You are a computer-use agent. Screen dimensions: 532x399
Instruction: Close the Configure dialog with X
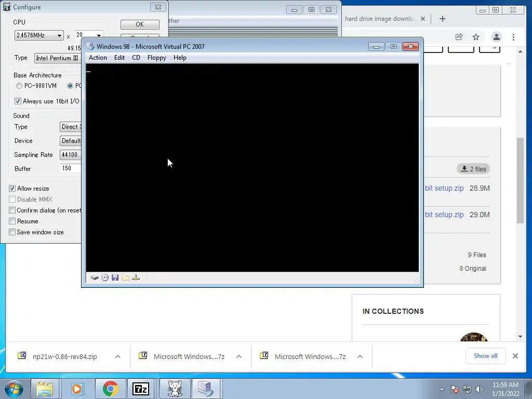pos(158,7)
